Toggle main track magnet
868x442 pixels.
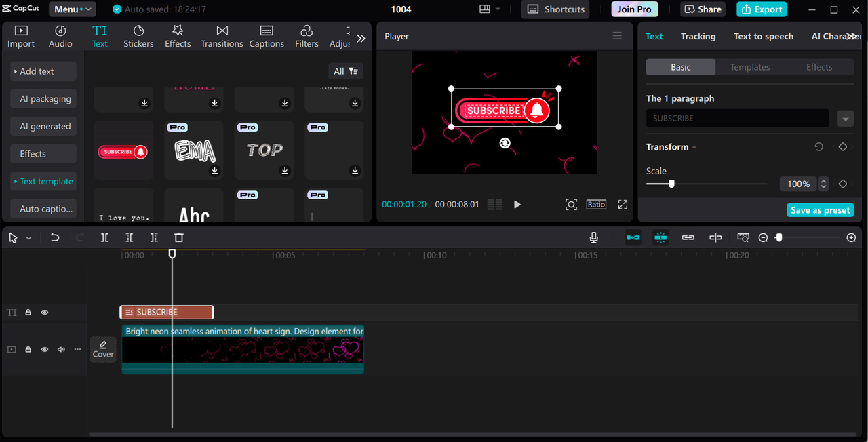633,238
